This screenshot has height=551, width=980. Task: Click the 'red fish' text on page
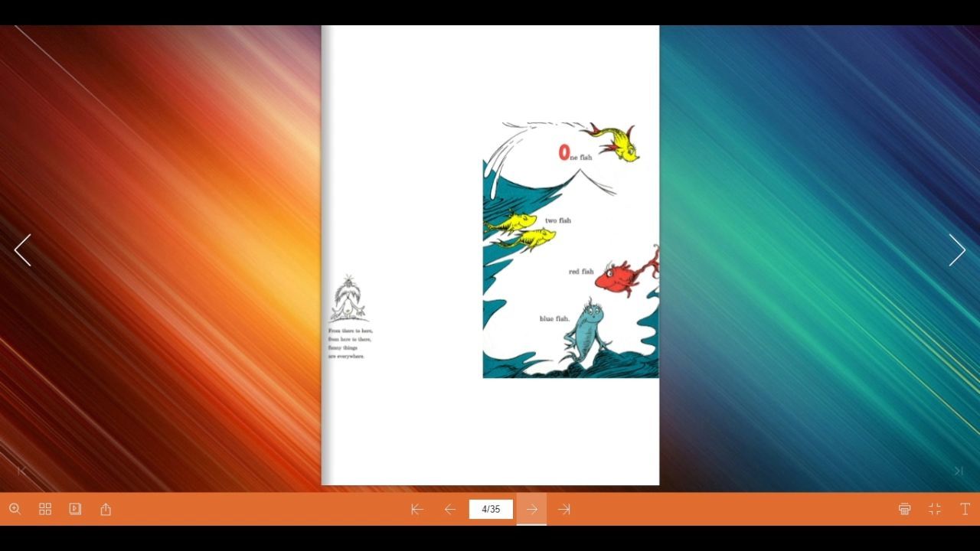click(x=581, y=272)
